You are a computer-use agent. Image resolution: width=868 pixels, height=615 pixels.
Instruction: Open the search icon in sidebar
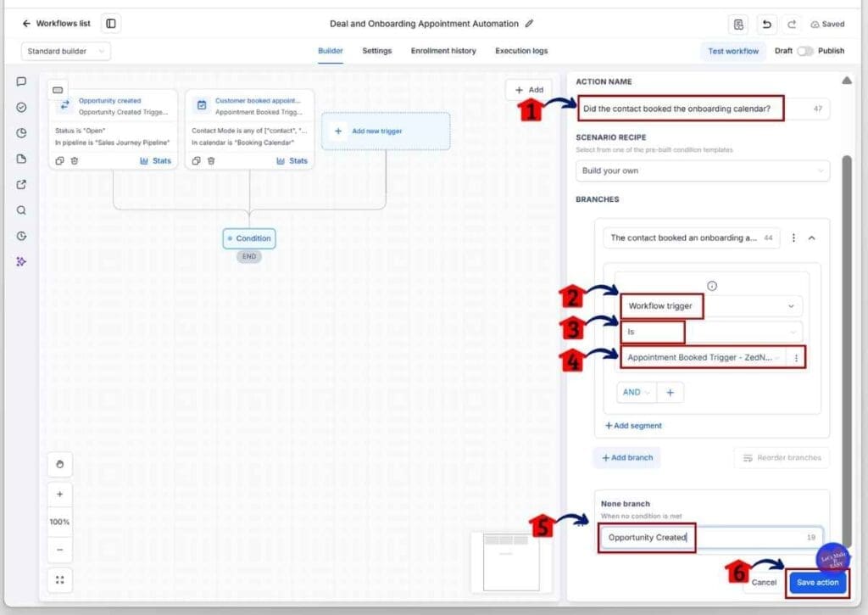pyautogui.click(x=21, y=210)
